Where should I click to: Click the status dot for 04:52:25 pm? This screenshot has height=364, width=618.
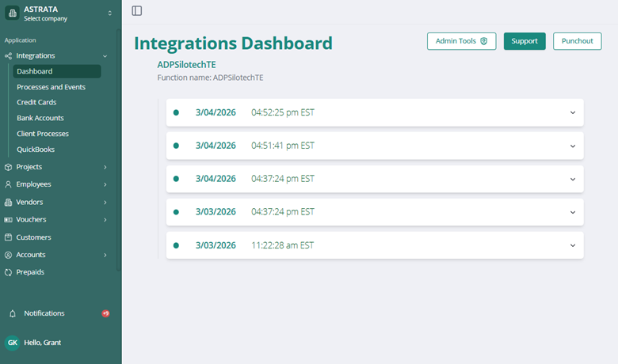176,112
